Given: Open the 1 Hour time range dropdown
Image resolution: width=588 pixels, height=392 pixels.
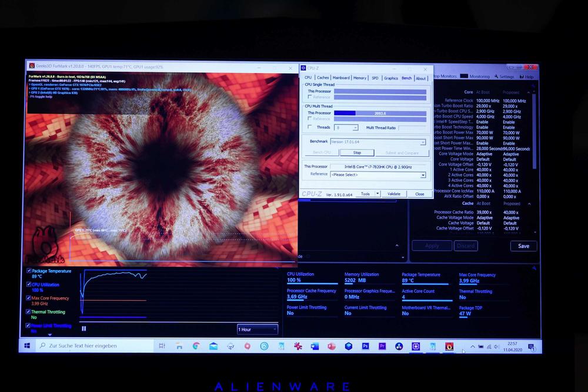Looking at the screenshot, I should click(x=257, y=329).
